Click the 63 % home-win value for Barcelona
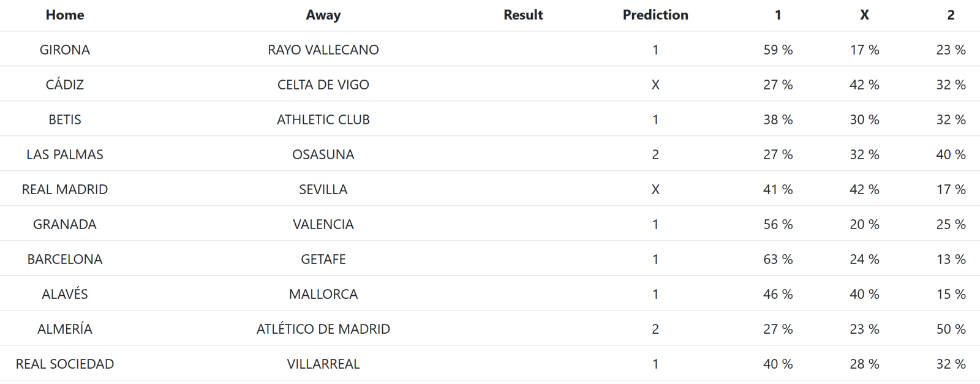Image resolution: width=980 pixels, height=384 pixels. click(x=778, y=259)
